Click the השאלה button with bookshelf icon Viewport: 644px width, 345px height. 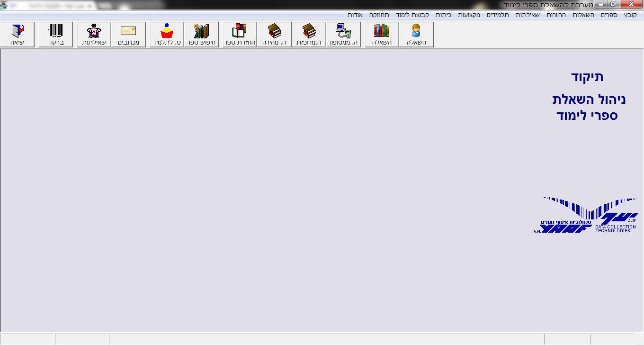382,35
